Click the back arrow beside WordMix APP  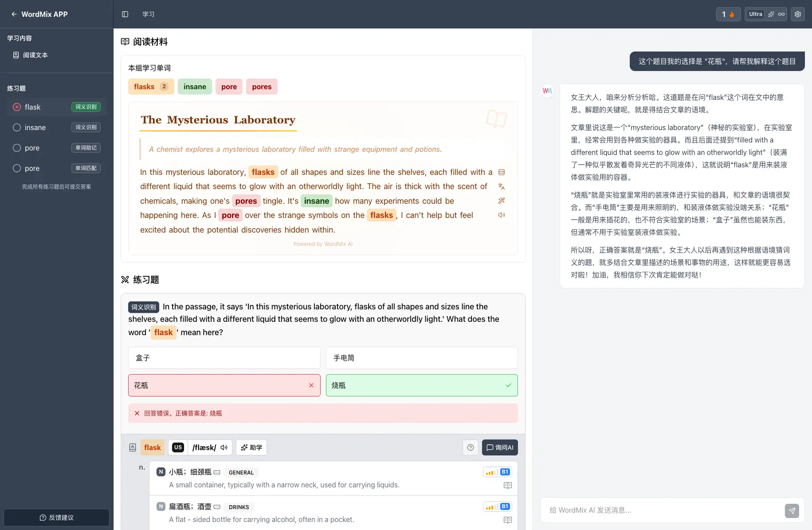[14, 14]
